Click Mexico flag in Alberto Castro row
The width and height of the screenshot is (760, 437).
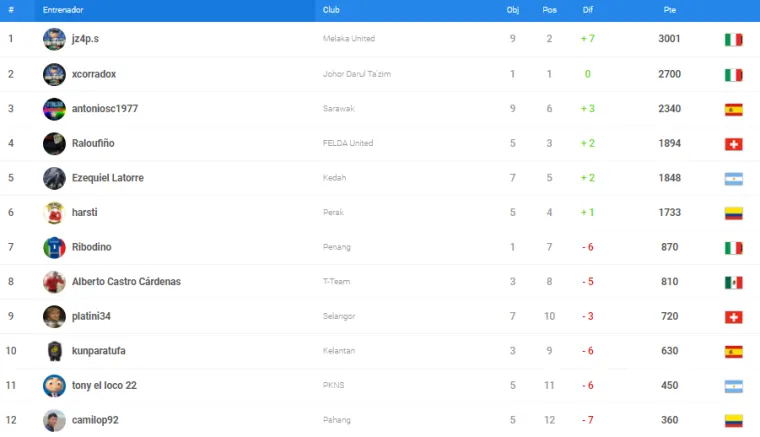(733, 282)
